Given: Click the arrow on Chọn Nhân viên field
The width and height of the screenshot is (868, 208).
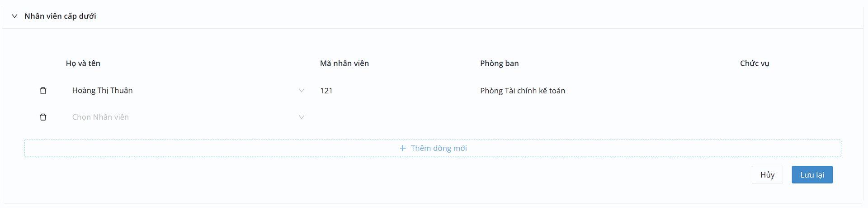Looking at the screenshot, I should click(302, 117).
